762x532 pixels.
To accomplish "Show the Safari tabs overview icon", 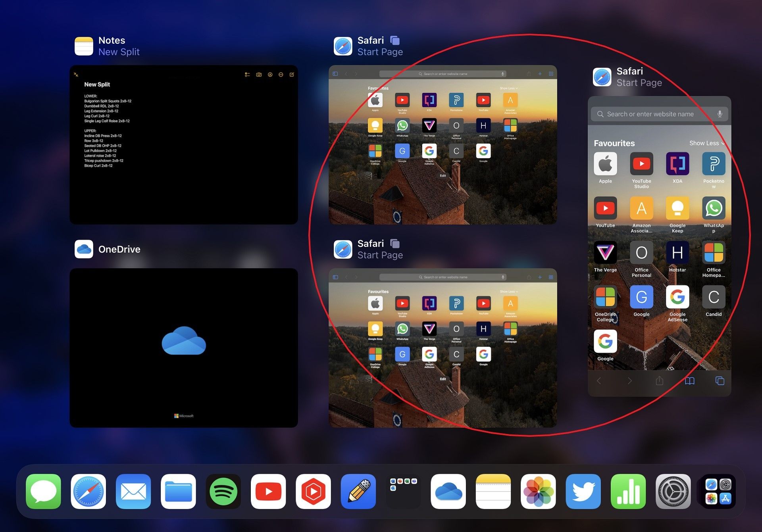I will (720, 381).
